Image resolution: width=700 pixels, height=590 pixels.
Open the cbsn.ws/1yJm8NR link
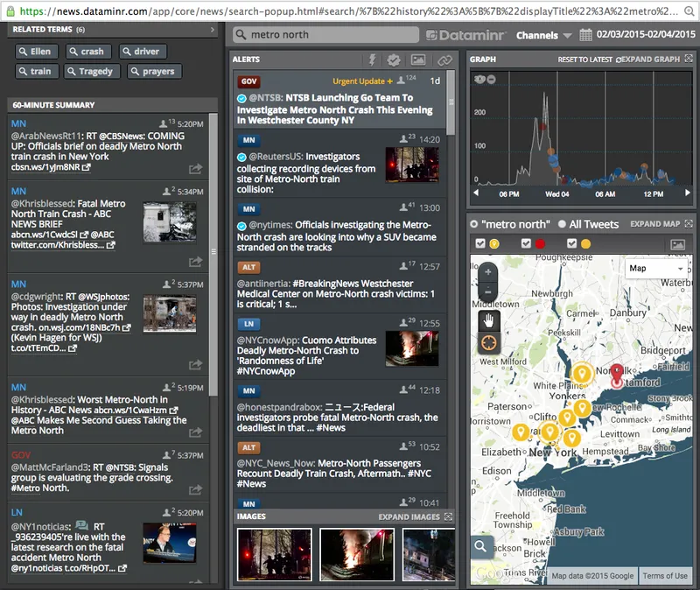pos(51,167)
